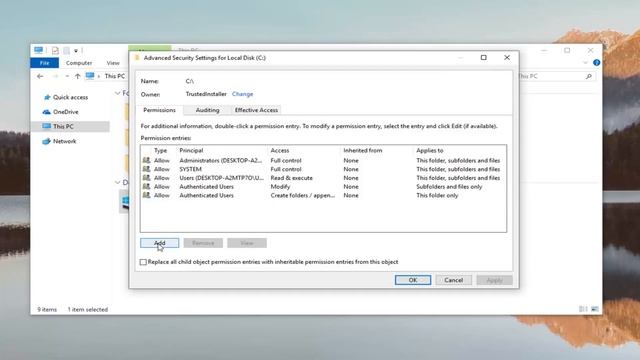Click the user group icon beside the SYSTEM entry

[x=146, y=169]
